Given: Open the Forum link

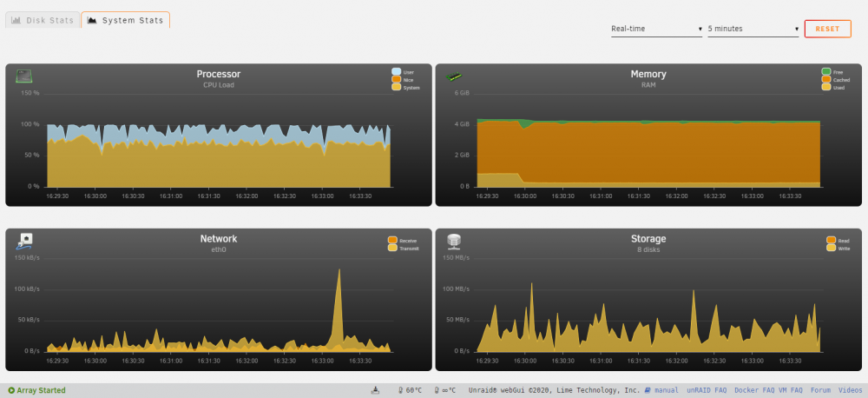Looking at the screenshot, I should 821,390.
